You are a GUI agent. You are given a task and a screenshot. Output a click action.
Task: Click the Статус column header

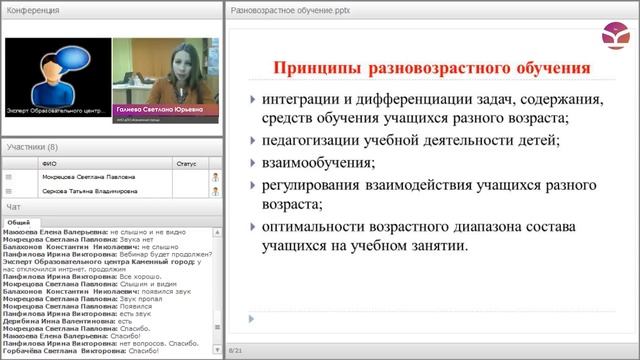(190, 164)
